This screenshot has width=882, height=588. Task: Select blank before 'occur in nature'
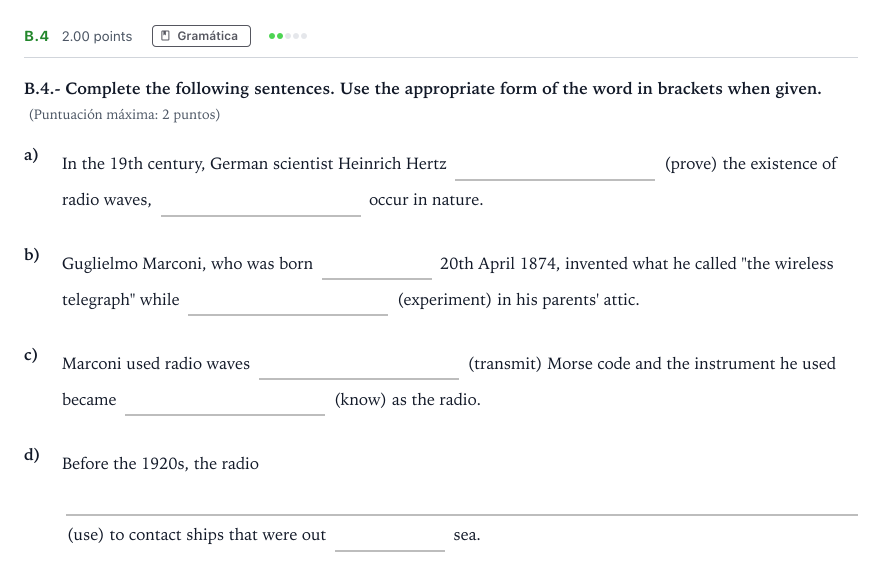(261, 201)
